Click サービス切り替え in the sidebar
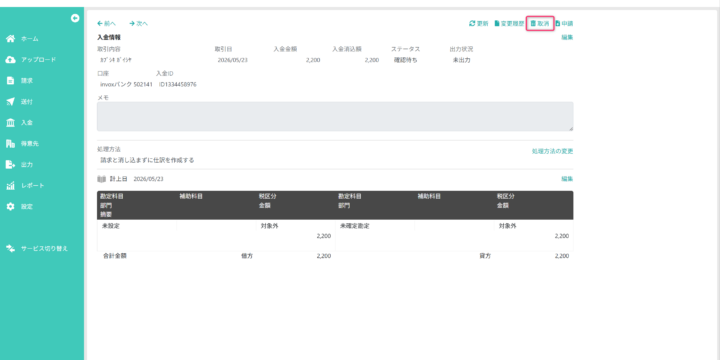Viewport: 720px width, 360px height. (37, 248)
